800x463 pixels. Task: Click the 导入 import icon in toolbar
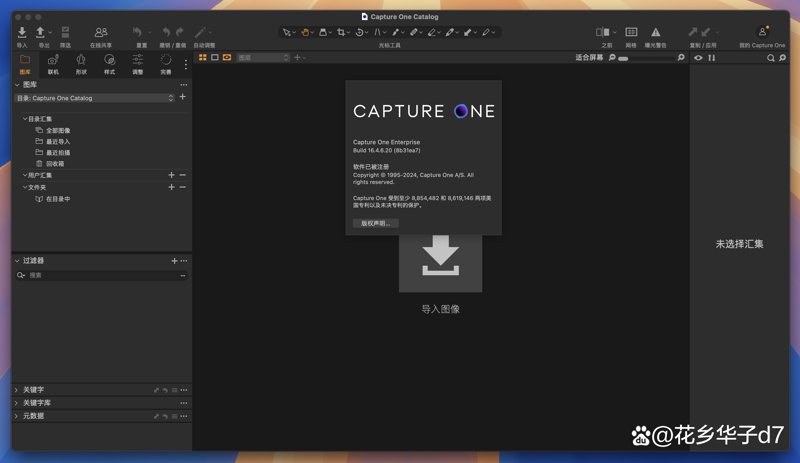pyautogui.click(x=22, y=33)
